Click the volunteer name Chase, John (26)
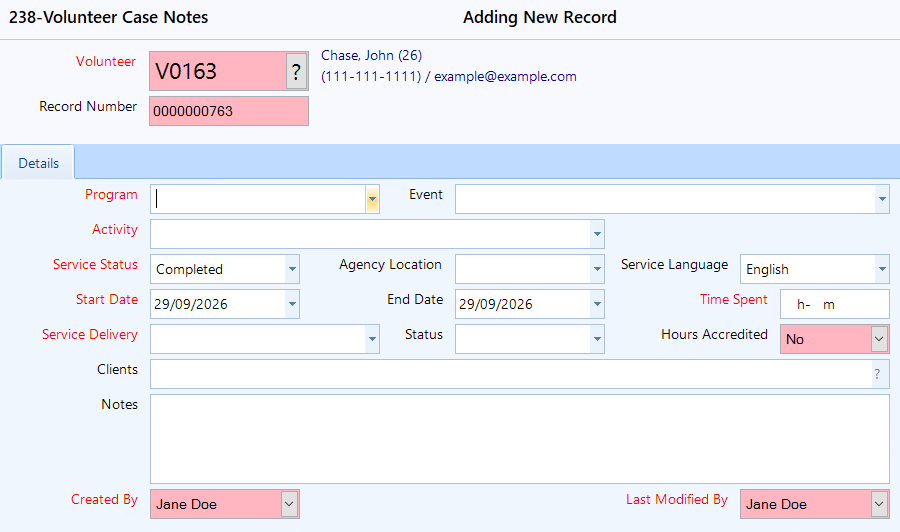Image resolution: width=900 pixels, height=532 pixels. [371, 55]
